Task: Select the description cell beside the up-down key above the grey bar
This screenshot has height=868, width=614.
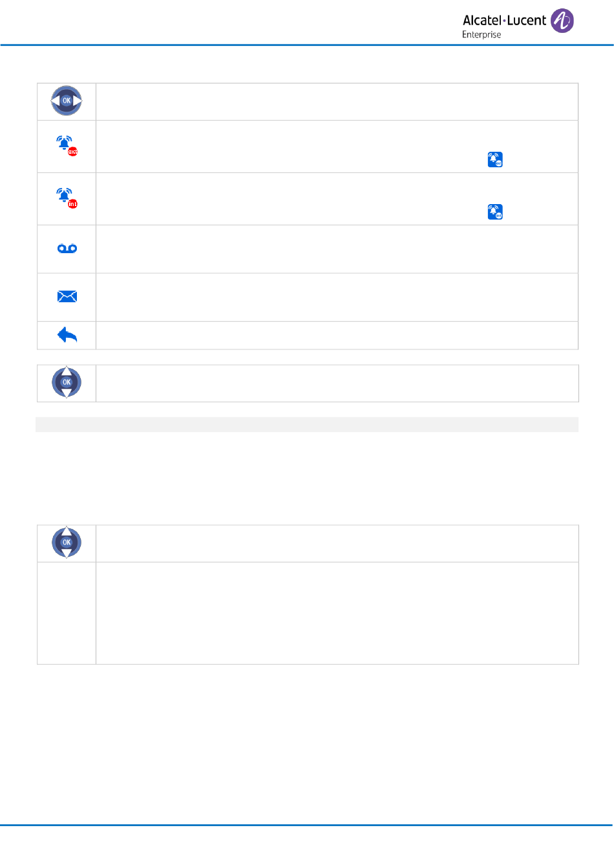Action: pos(337,384)
